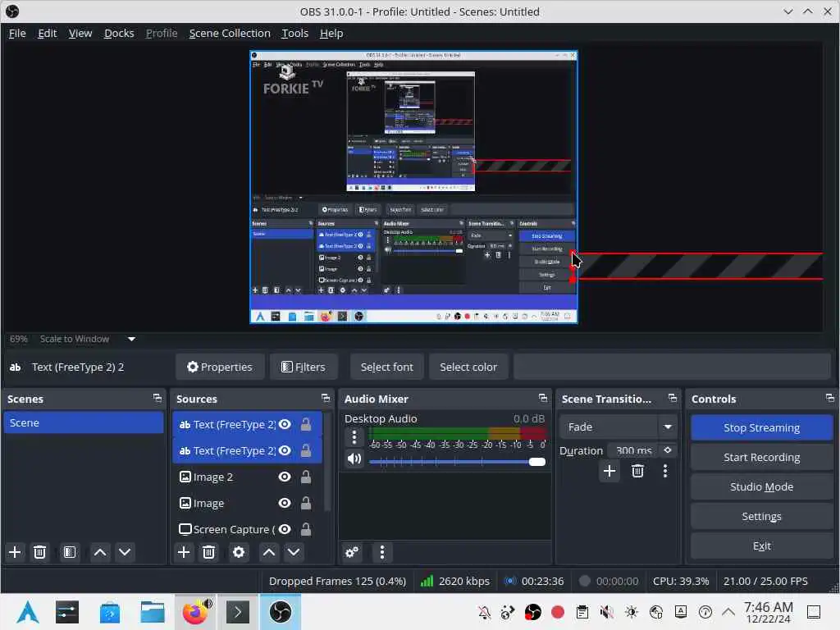840x630 pixels.
Task: Undock the Sources panel
Action: (x=326, y=398)
